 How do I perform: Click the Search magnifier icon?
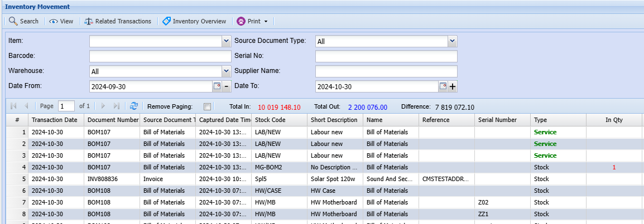pos(13,21)
